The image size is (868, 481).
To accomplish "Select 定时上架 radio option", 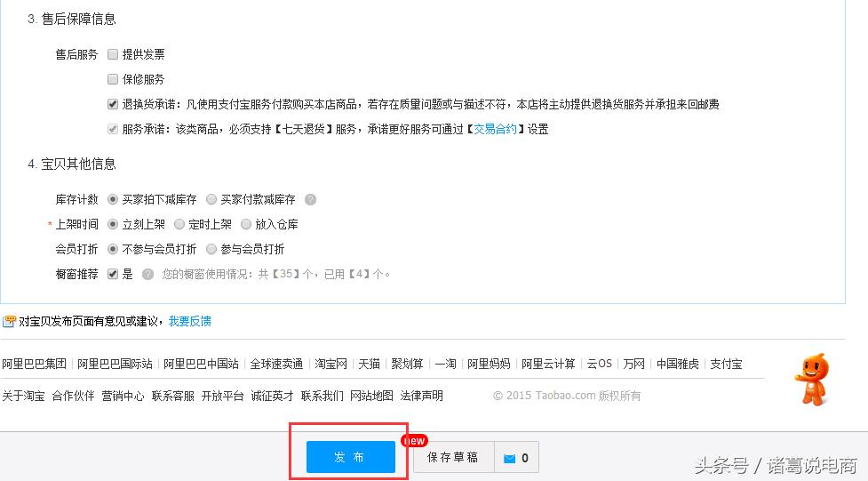I will click(x=179, y=224).
